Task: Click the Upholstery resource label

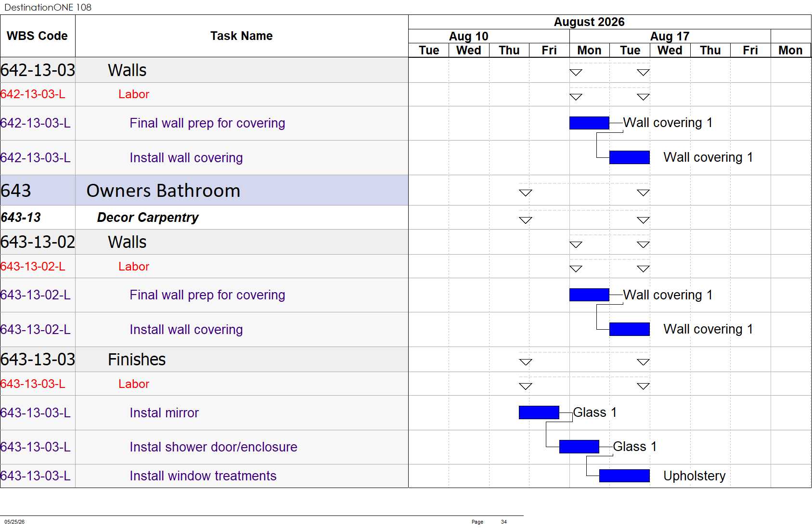Action: (695, 476)
